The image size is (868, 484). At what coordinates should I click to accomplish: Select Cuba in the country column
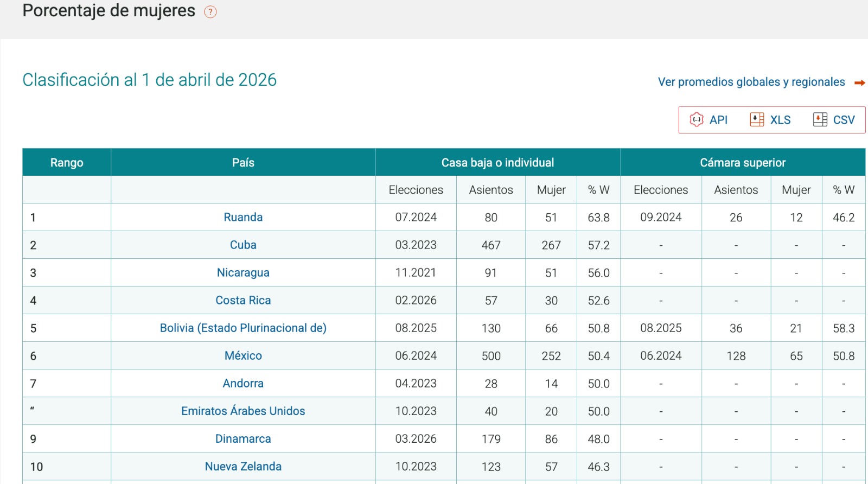click(x=243, y=245)
